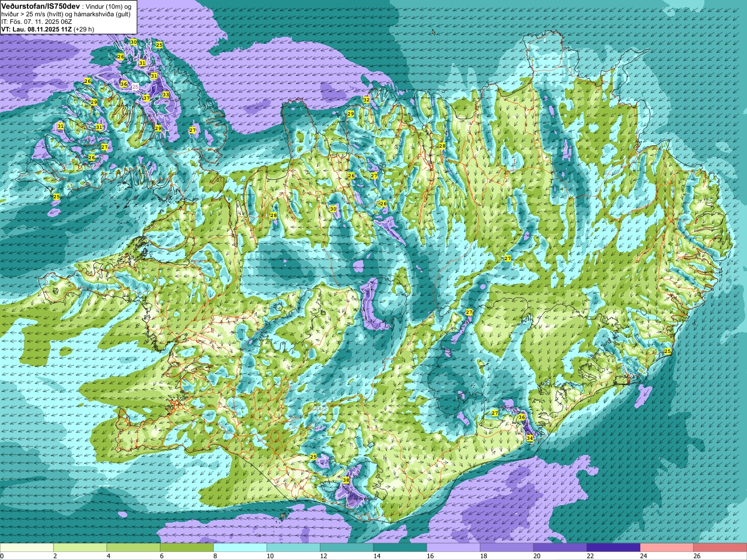Viewport: 747px width, 560px height.
Task: Select the 22–24 dark indigo legend swatch
Action: coord(614,548)
